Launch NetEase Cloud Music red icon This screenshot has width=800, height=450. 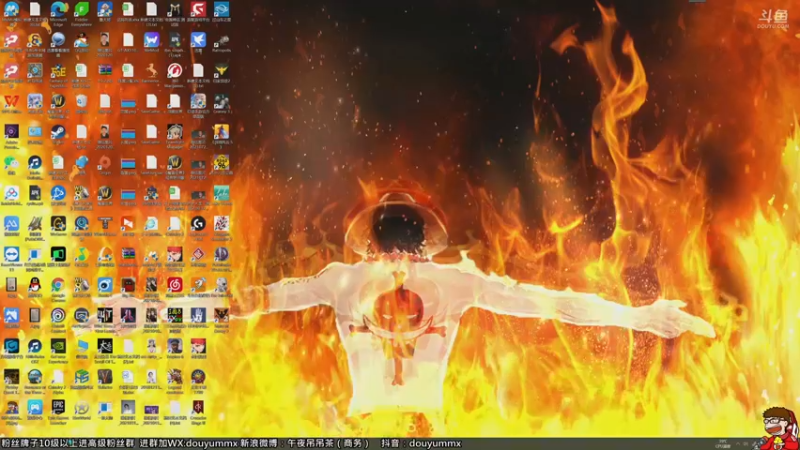174,285
